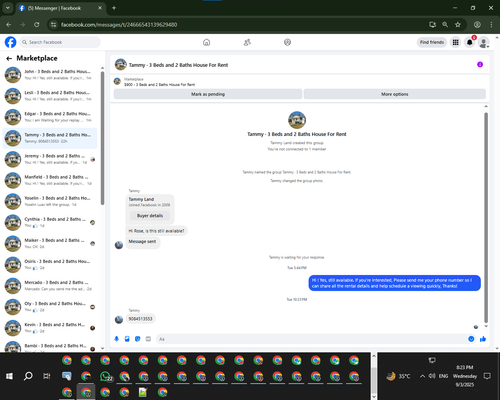
Task: Click the volume speaker tray icon
Action: tap(432, 376)
